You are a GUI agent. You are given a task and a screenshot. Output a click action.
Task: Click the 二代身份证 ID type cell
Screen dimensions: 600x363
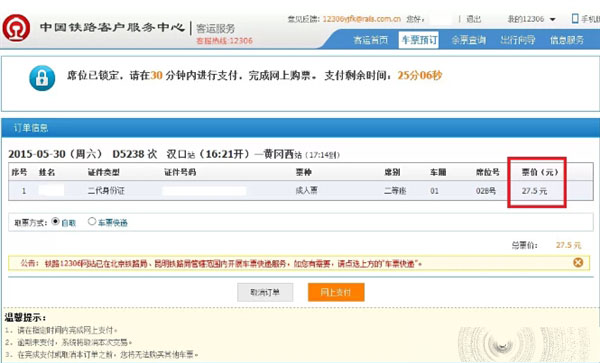pyautogui.click(x=106, y=190)
